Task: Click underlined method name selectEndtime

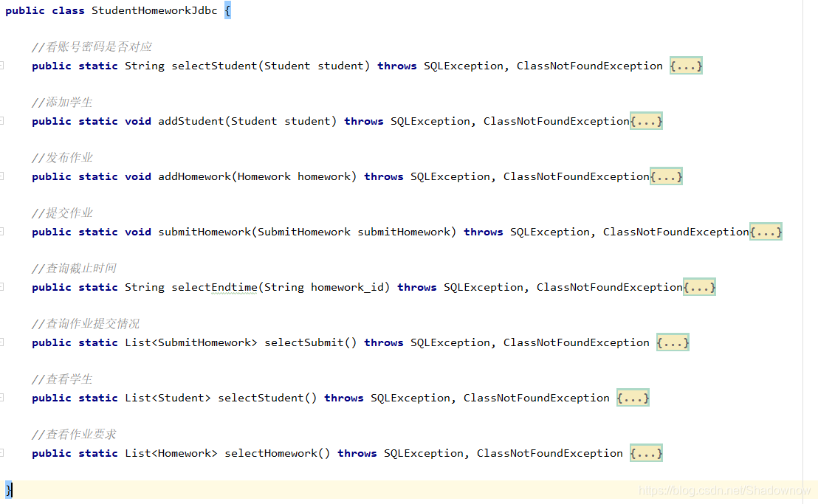Action: [x=214, y=287]
